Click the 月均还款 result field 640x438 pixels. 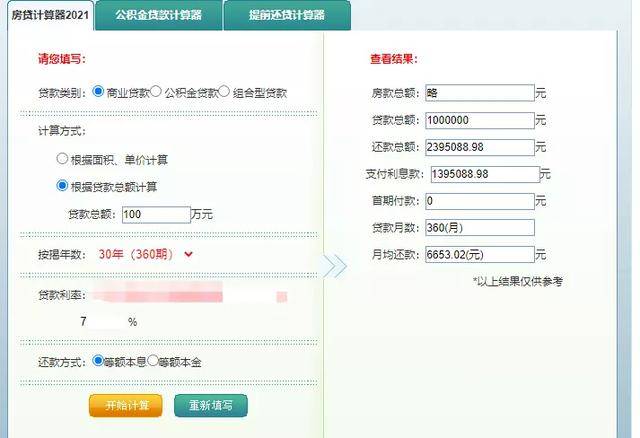pyautogui.click(x=480, y=255)
